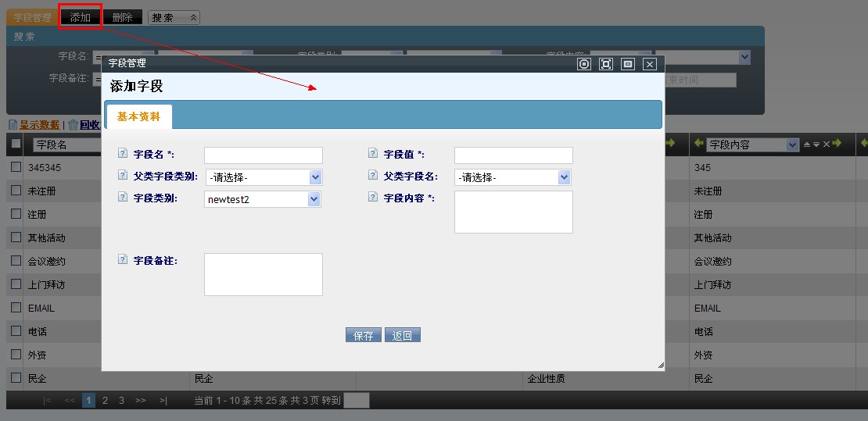Go to page 2 in pagination
The height and width of the screenshot is (421, 868).
pos(105,400)
